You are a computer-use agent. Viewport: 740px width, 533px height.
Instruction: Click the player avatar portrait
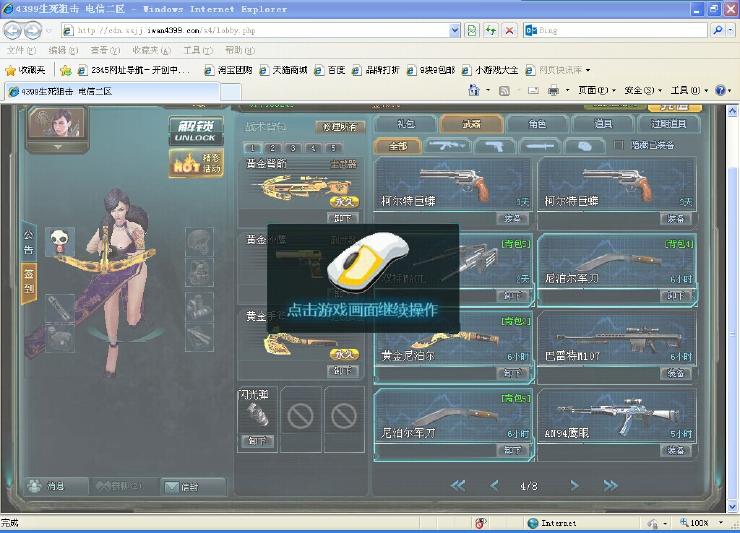[57, 123]
